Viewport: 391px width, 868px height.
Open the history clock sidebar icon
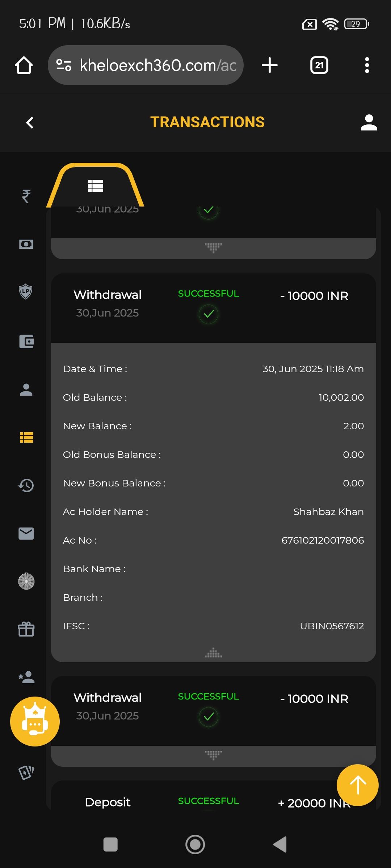click(26, 485)
